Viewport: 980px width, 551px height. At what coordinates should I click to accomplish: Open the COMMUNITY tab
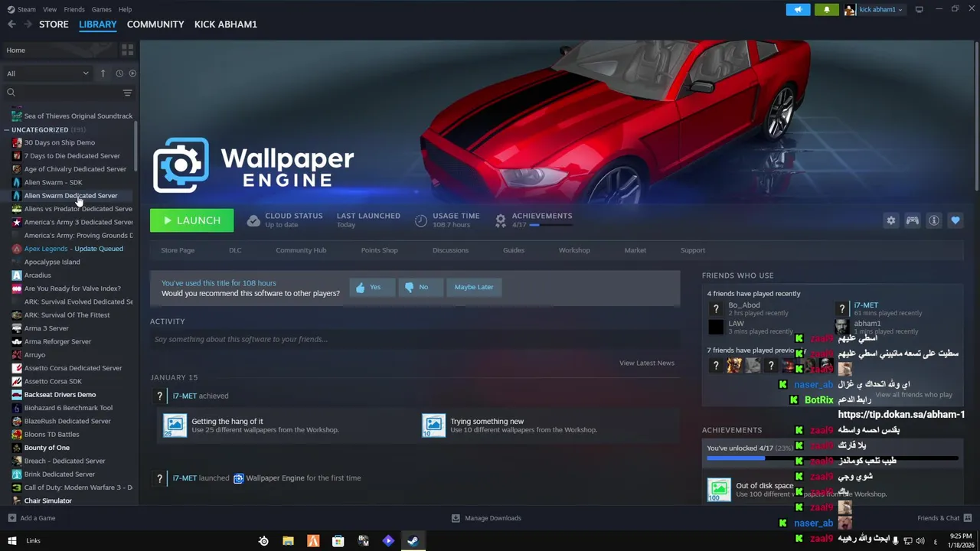[x=155, y=24]
